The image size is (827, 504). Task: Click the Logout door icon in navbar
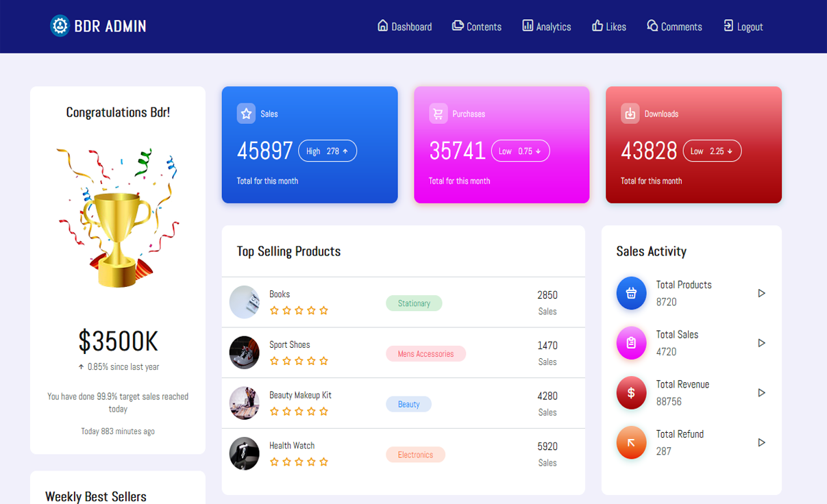pos(728,25)
